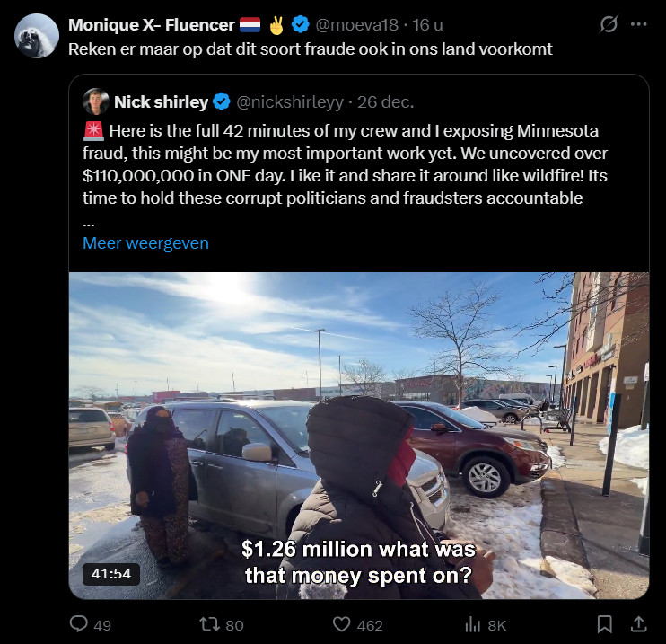
Task: Share post via upload arrow icon
Action: click(x=638, y=624)
